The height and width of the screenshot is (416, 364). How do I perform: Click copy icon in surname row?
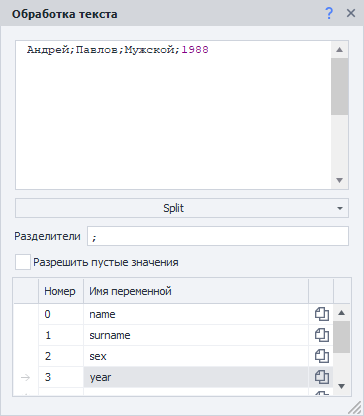(322, 335)
